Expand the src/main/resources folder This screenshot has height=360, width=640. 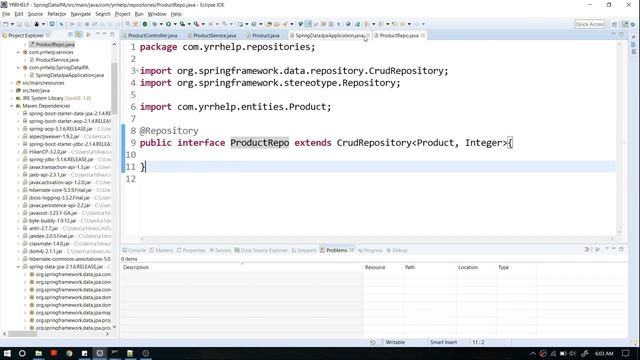click(x=11, y=83)
